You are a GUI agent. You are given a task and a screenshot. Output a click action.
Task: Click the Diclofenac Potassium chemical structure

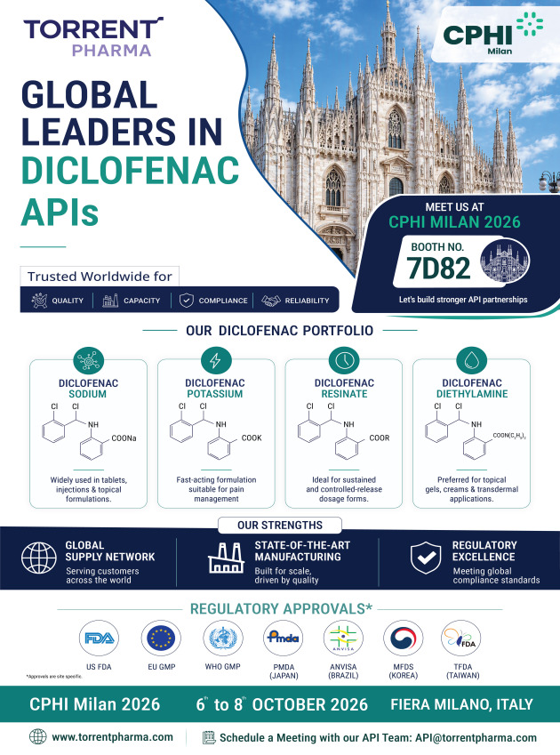pos(216,431)
